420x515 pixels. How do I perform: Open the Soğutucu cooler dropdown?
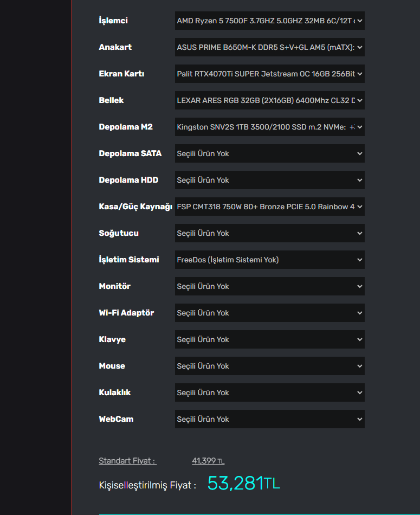(269, 233)
